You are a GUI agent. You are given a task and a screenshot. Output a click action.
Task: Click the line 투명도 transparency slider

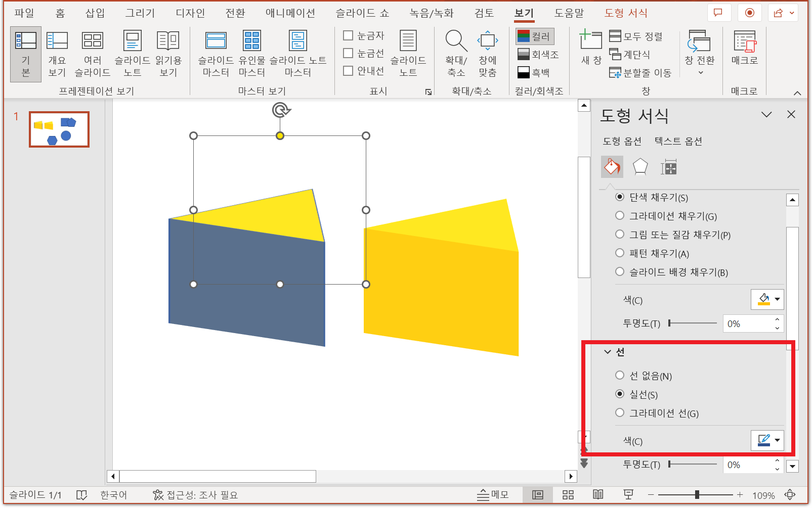click(693, 464)
